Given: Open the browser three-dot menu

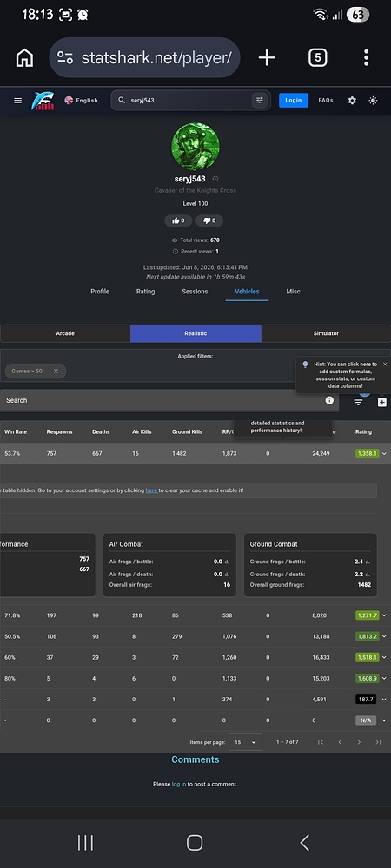Looking at the screenshot, I should [x=366, y=57].
